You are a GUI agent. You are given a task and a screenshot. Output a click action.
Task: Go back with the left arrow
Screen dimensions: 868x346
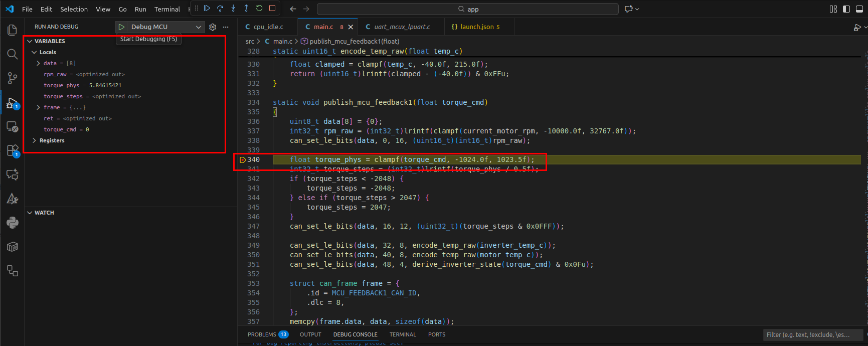(293, 9)
